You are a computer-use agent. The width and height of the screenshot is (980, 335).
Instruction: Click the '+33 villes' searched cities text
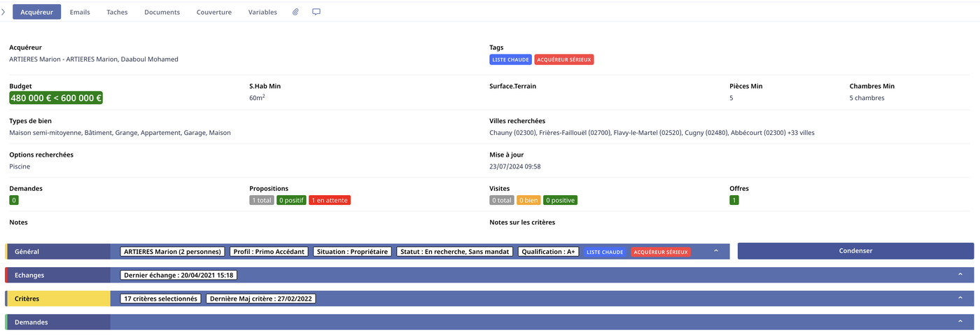click(x=801, y=133)
